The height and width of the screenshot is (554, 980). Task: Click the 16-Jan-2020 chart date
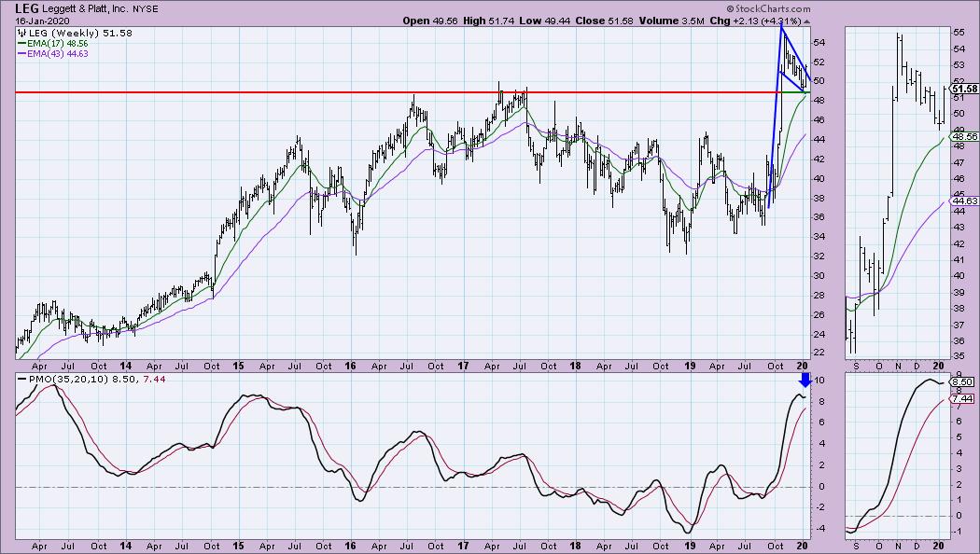(43, 21)
